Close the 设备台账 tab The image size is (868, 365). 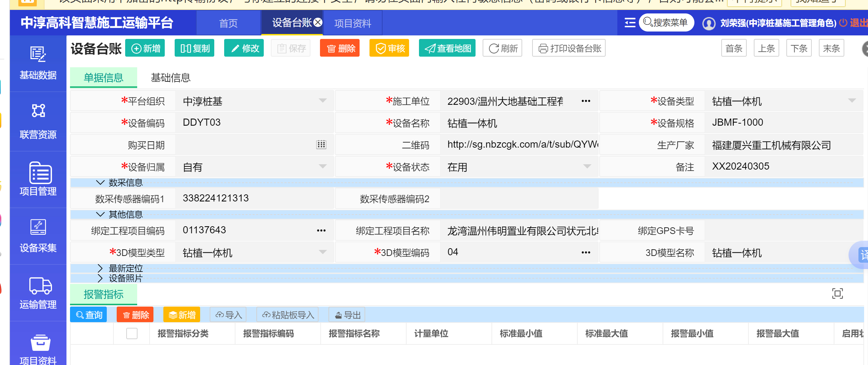coord(318,23)
